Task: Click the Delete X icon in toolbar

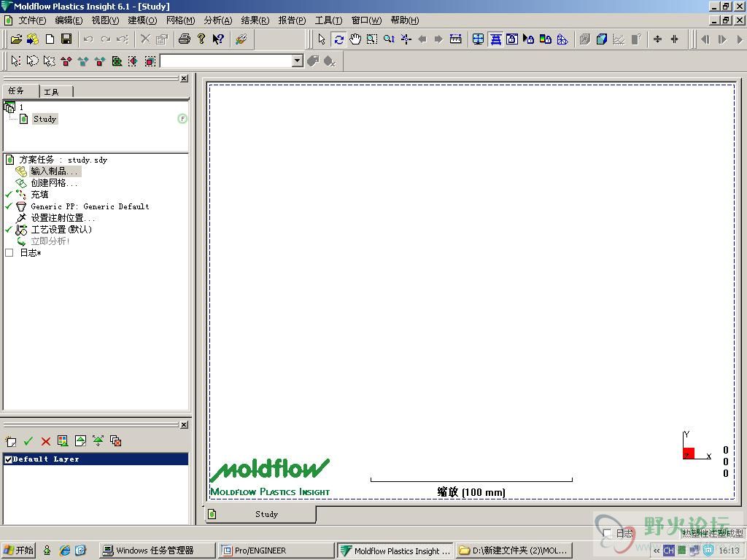Action: click(145, 39)
